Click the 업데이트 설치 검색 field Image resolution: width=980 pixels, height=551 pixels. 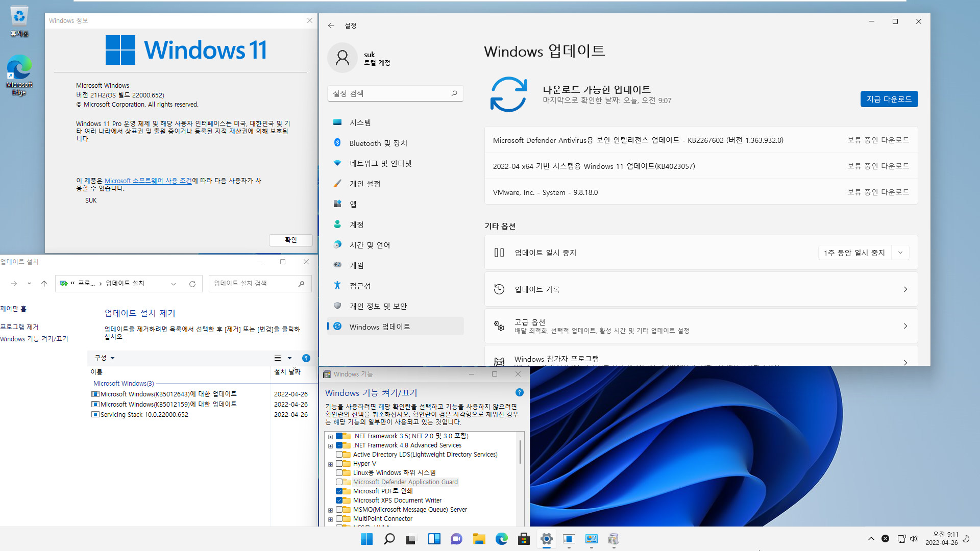[x=260, y=284]
